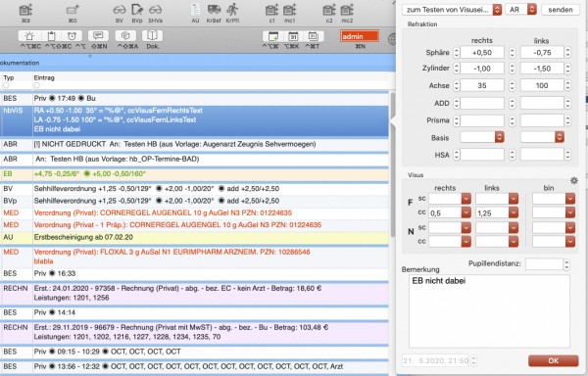This screenshot has height=376, width=588.
Task: Click the red OK button
Action: 553,360
